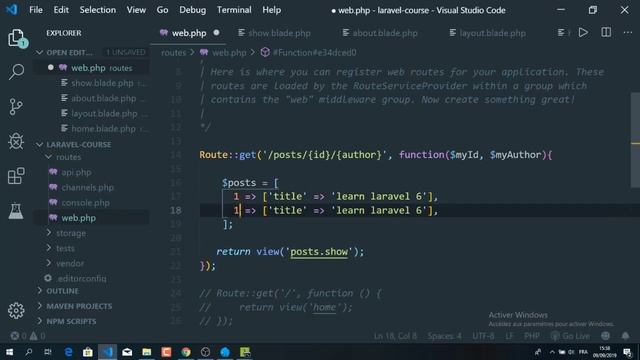The image size is (640, 360).
Task: Open the Edit menu
Action: pyautogui.click(x=61, y=10)
